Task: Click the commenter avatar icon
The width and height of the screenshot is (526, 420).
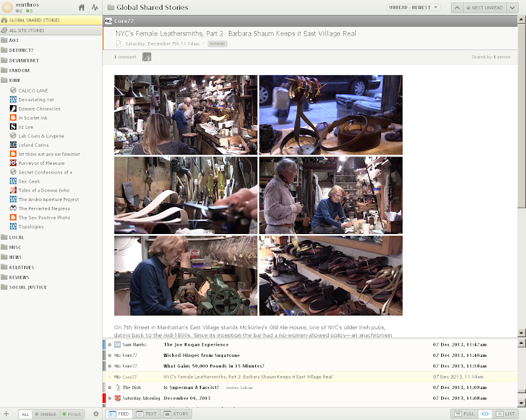Action: [x=147, y=57]
